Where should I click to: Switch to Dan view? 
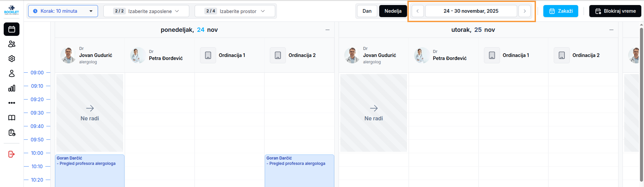click(x=367, y=11)
